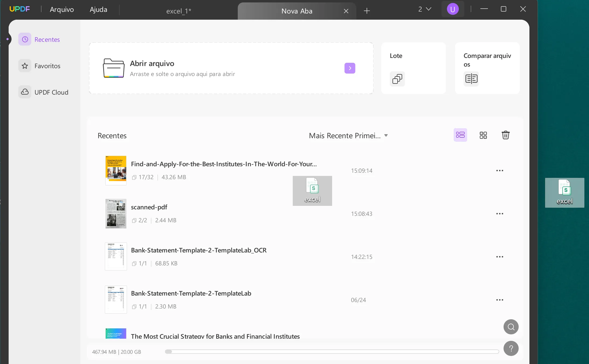The image size is (589, 364).
Task: Click the cloud storage usage bar
Action: 332,352
